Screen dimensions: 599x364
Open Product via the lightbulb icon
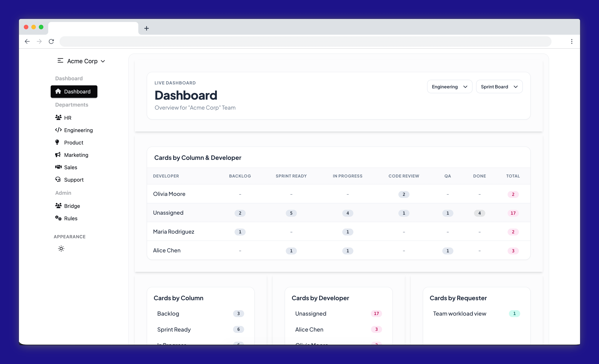pyautogui.click(x=57, y=142)
